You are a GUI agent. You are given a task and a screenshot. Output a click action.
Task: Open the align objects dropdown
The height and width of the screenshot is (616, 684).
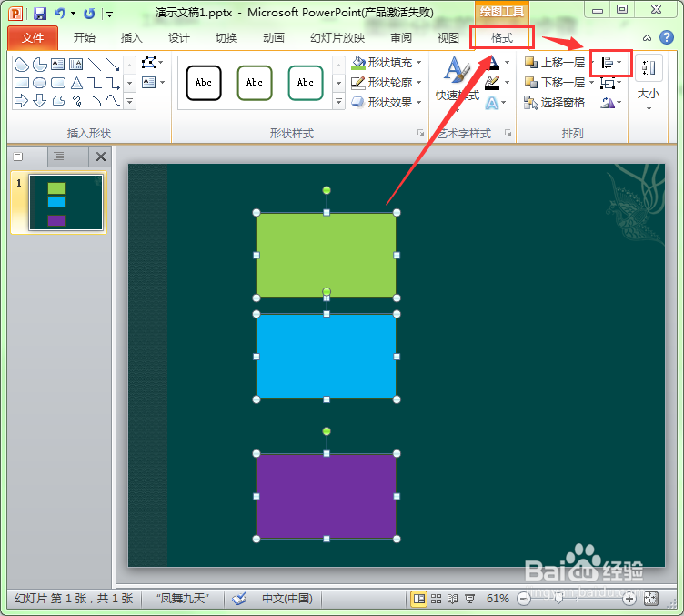tap(611, 63)
